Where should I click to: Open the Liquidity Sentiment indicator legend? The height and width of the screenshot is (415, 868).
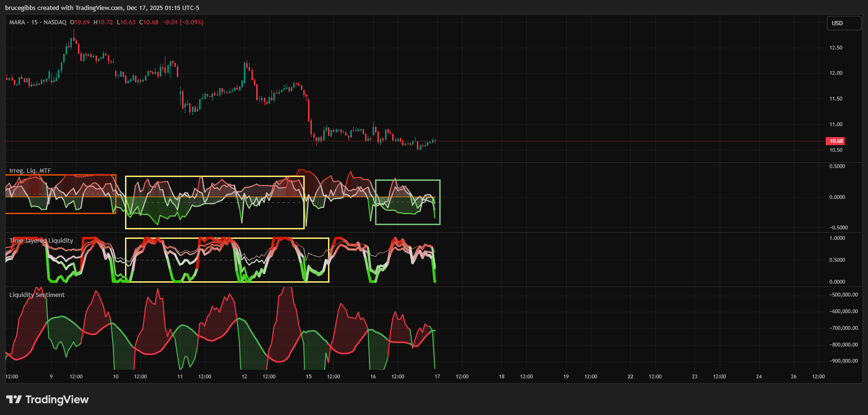tap(37, 295)
